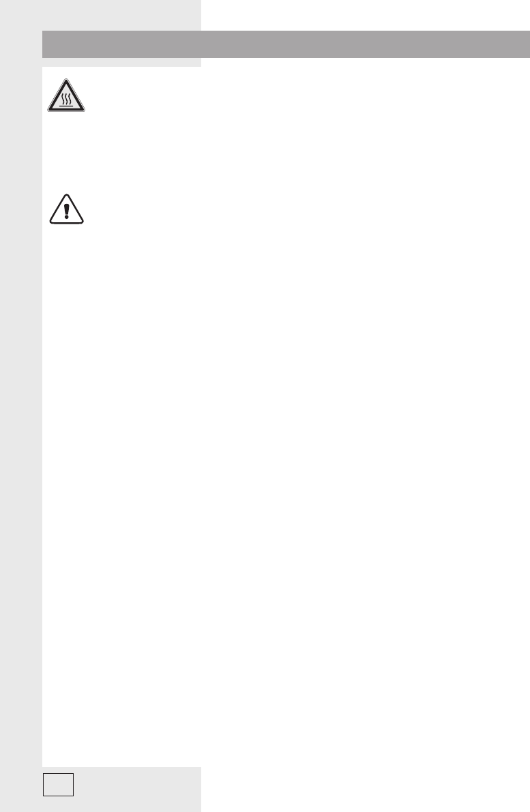Click the light gray footer area beside the box
Screen dimensions: 530x812
[x=137, y=788]
